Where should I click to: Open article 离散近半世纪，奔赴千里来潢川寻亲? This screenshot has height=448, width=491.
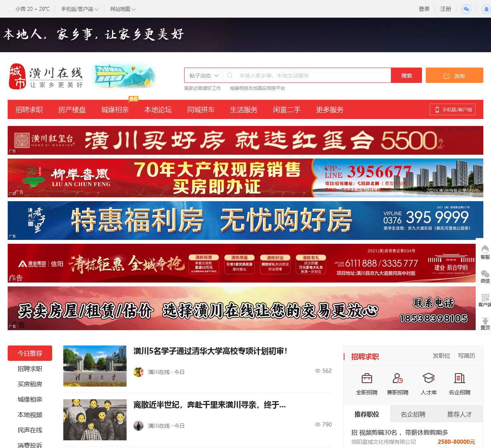tap(209, 405)
